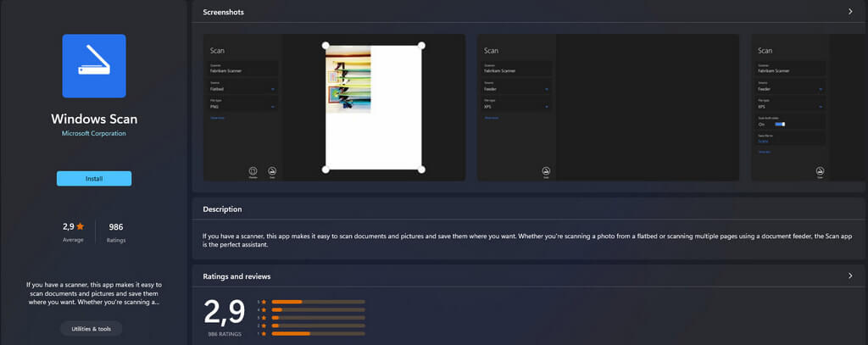Screen dimensions: 868x345
Task: Click the 5-star rating bar
Action: [319, 302]
